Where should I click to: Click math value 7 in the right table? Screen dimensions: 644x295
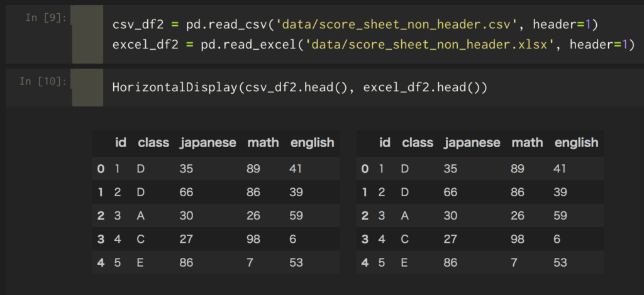click(514, 262)
